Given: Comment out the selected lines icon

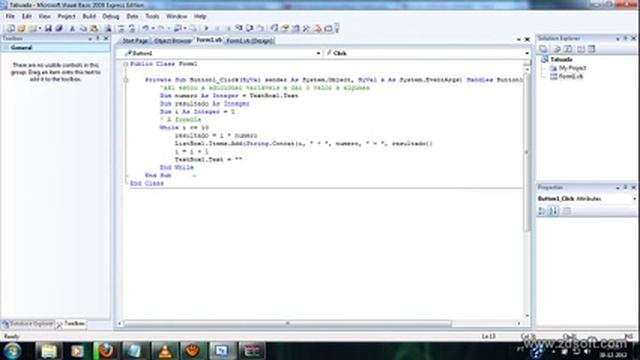Looking at the screenshot, I should (121, 28).
